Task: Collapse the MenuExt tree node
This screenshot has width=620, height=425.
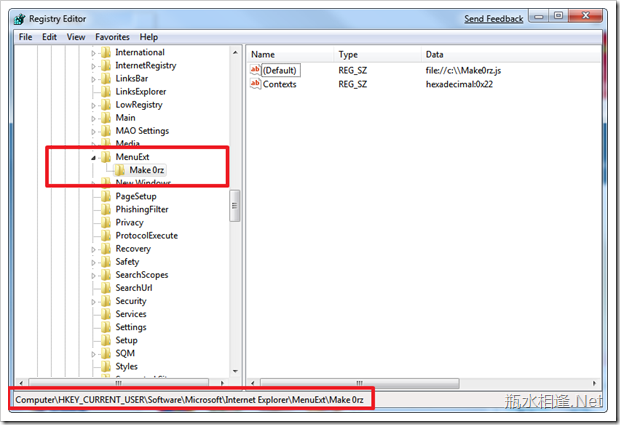Action: coord(94,157)
